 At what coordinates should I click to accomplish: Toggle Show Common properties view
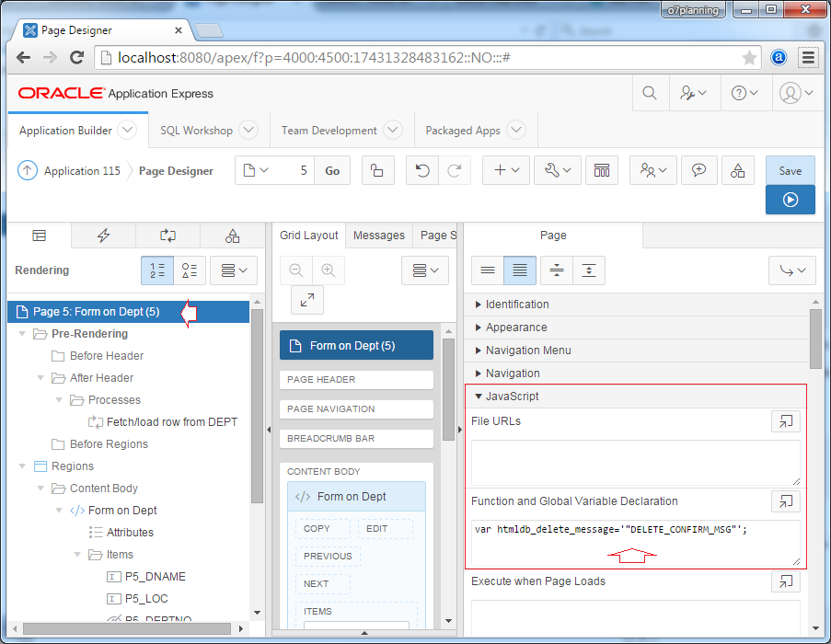[x=488, y=270]
